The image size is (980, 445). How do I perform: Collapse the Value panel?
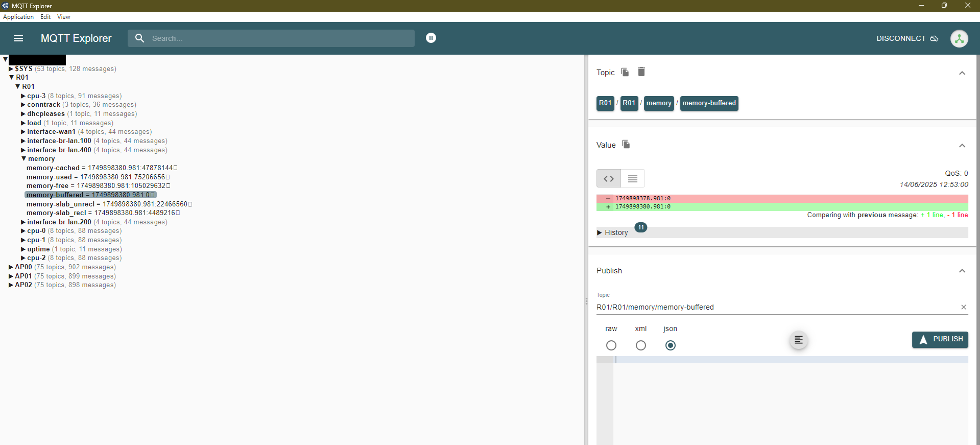coord(962,146)
